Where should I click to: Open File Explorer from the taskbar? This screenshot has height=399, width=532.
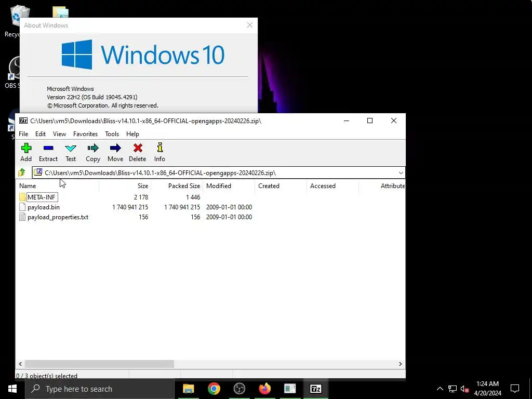pos(188,389)
